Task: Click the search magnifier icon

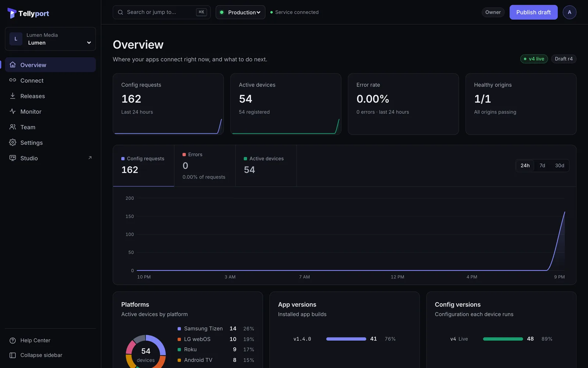Action: (x=120, y=12)
